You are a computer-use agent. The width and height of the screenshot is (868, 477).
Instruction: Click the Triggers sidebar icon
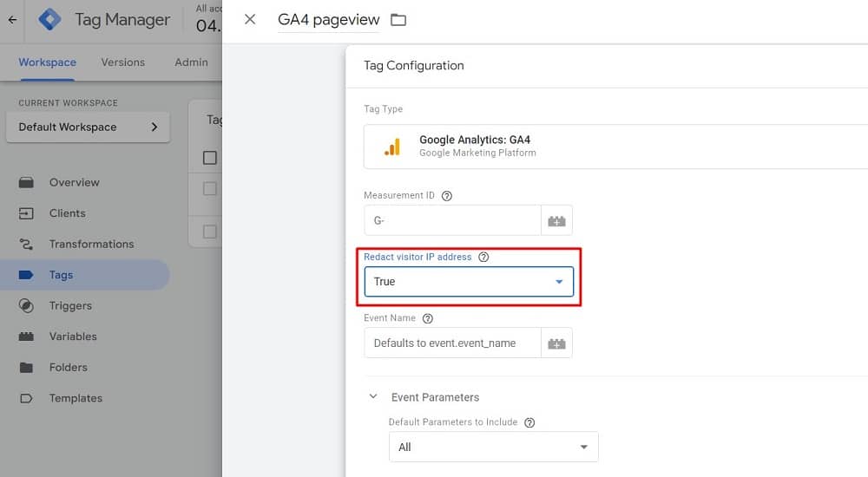coord(26,306)
